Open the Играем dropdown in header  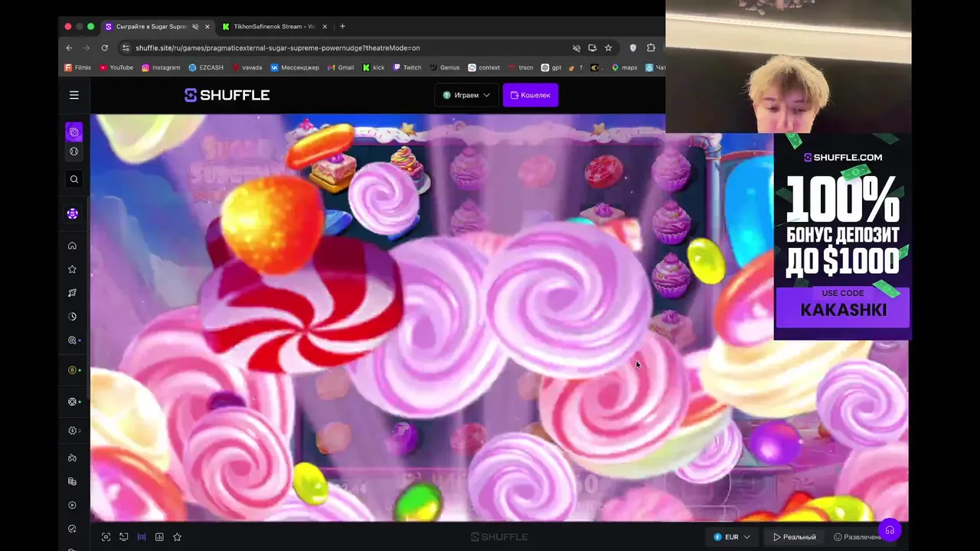tap(466, 95)
